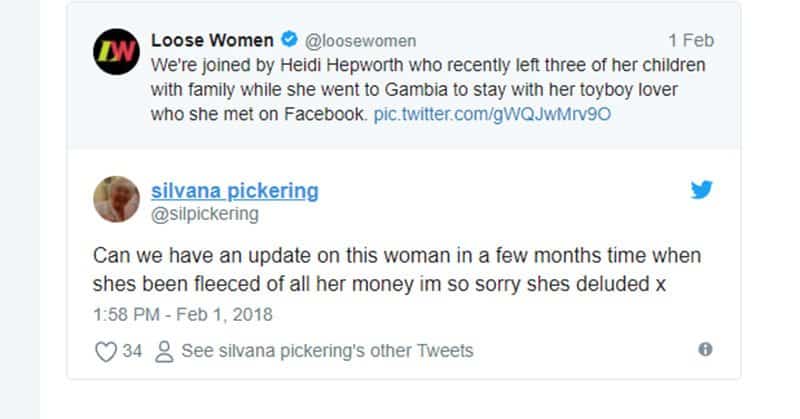800x419 pixels.
Task: Open the tweet info icon
Action: click(x=705, y=350)
